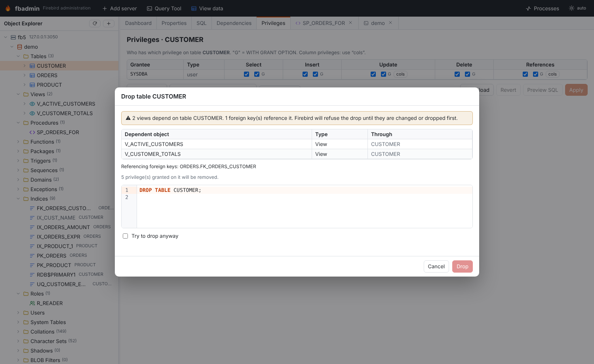This screenshot has height=364, width=594.
Task: Click the warning triangle icon in the dialog
Action: (x=128, y=118)
